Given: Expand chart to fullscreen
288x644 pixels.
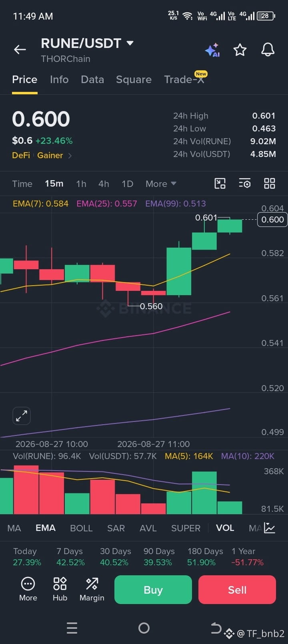Looking at the screenshot, I should pos(22,416).
